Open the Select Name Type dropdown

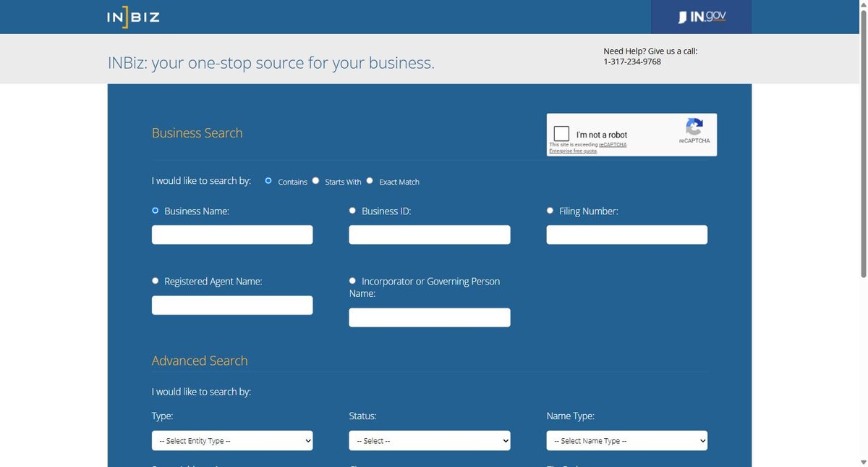point(627,441)
